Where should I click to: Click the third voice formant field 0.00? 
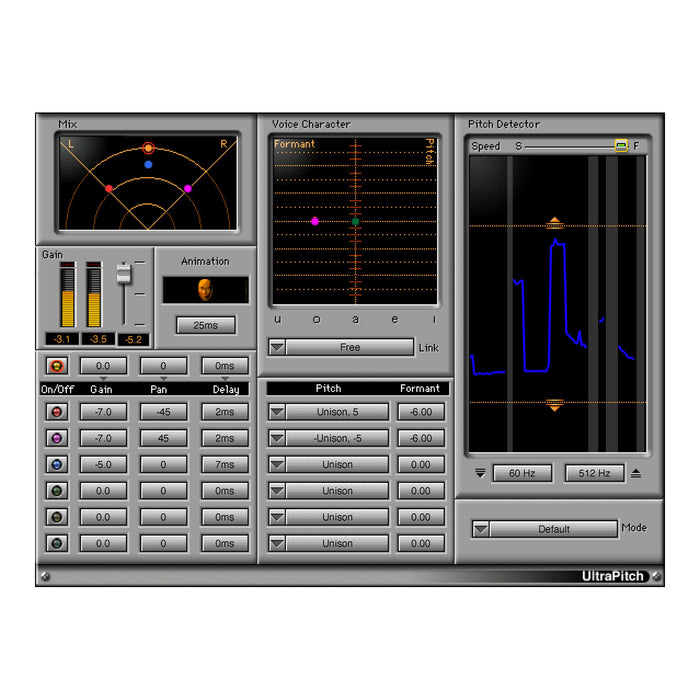coord(421,464)
